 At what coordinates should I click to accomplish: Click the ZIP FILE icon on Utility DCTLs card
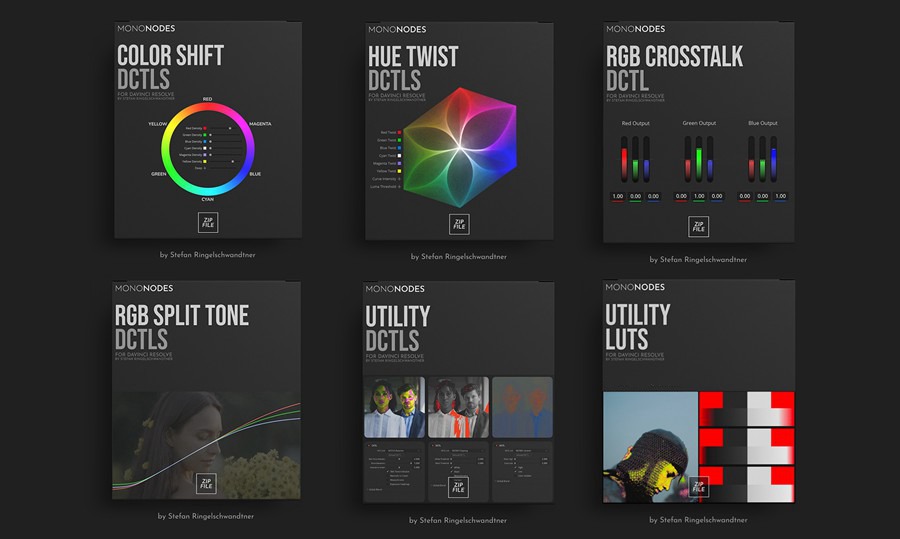pyautogui.click(x=458, y=487)
